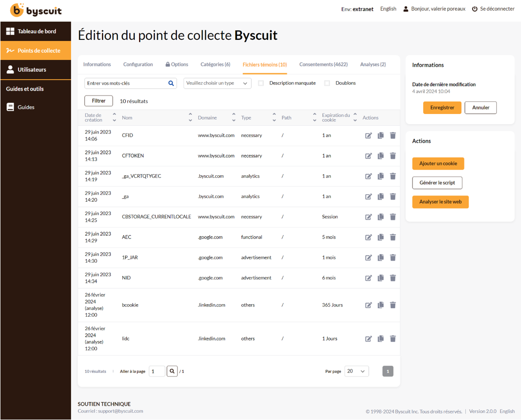The image size is (521, 420).
Task: Delete the _ga_VCRTQTYGEC cookie
Action: click(393, 176)
